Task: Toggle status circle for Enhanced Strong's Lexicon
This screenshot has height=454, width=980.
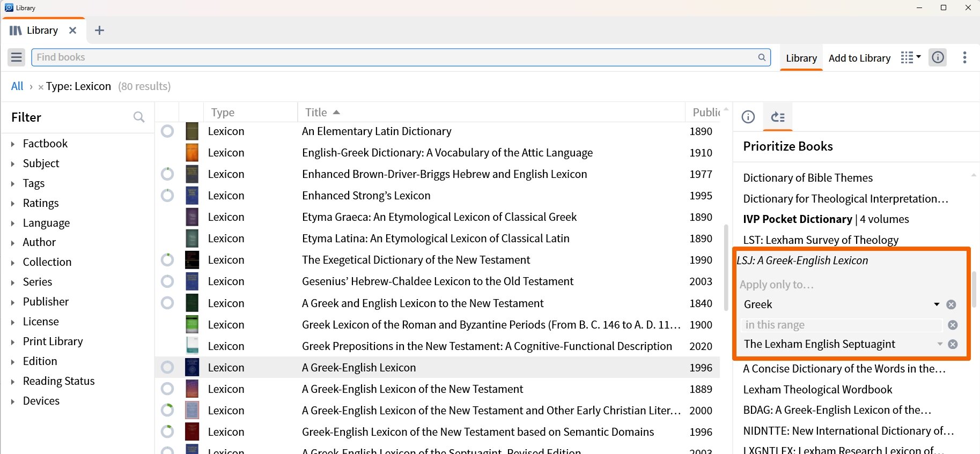Action: 167,196
